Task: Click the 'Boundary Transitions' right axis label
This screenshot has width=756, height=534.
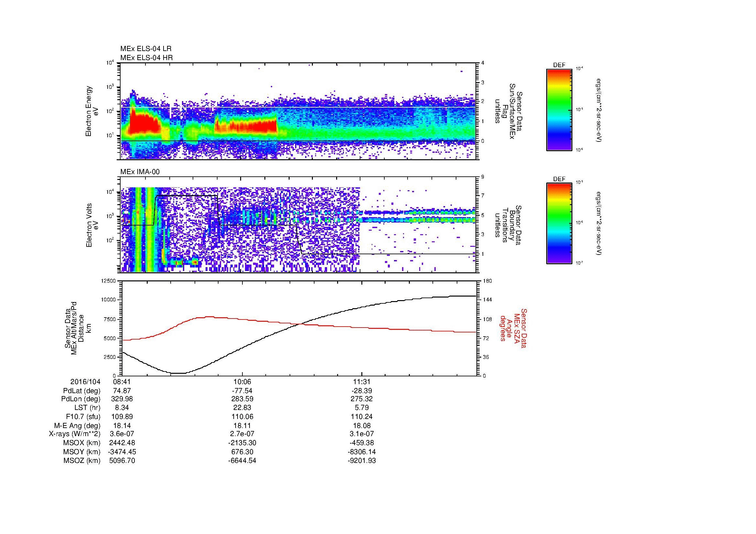Action: (x=508, y=225)
